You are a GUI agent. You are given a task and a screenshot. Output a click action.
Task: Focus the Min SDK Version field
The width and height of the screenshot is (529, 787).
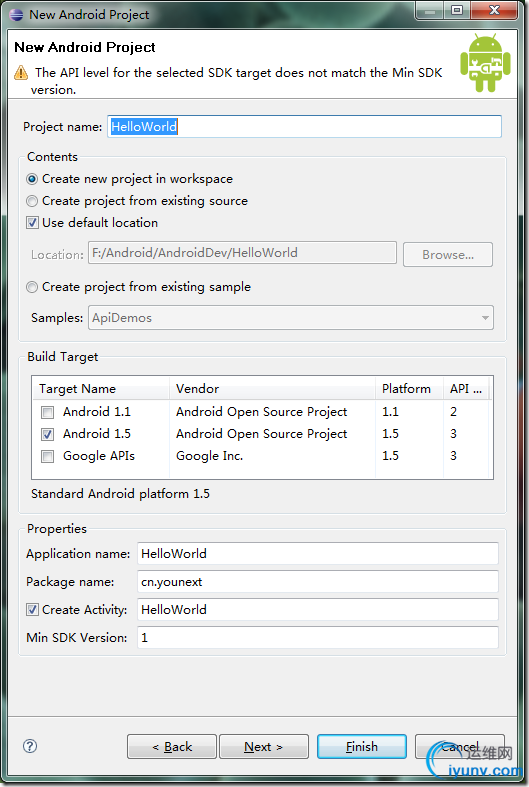coord(318,637)
